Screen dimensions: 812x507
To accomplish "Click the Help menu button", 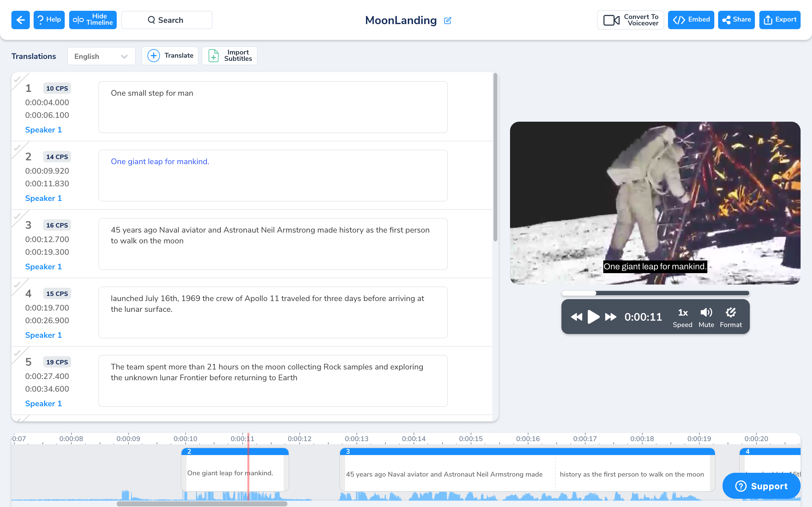I will (50, 19).
